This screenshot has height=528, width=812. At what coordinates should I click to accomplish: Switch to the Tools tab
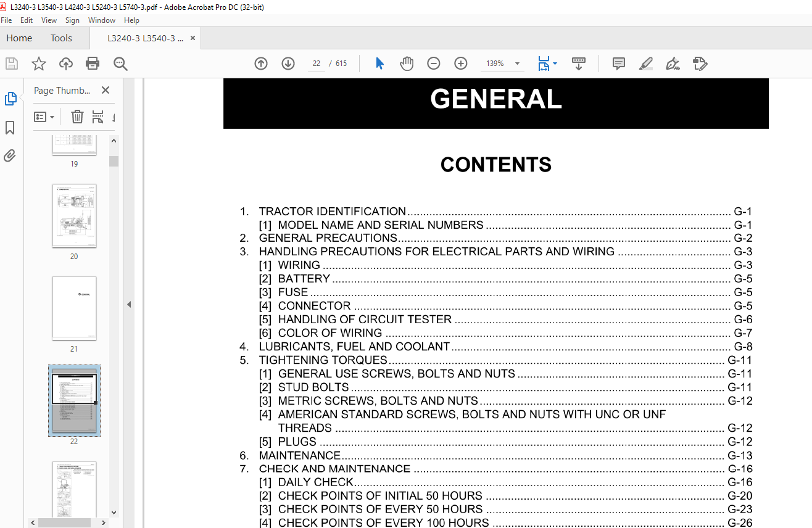click(x=61, y=38)
